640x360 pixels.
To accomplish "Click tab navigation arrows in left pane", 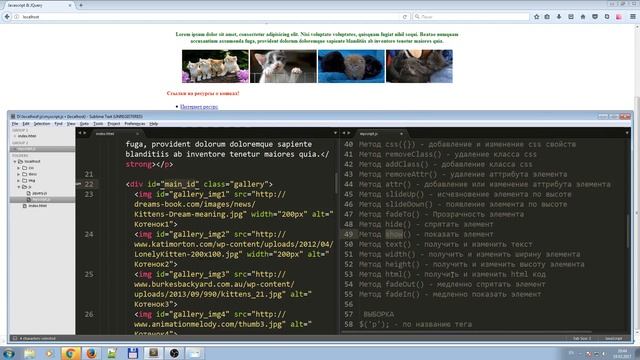I will point(82,133).
